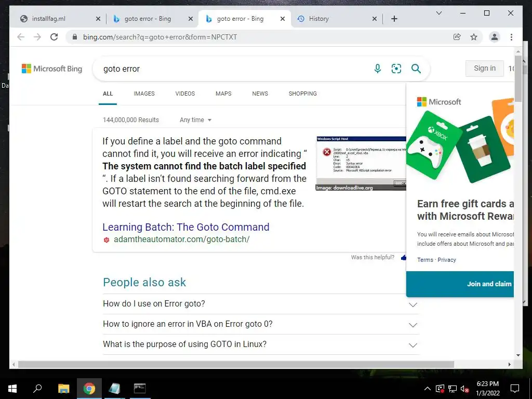Select the NEWS search tab
Viewport: 532px width, 399px height.
click(260, 94)
